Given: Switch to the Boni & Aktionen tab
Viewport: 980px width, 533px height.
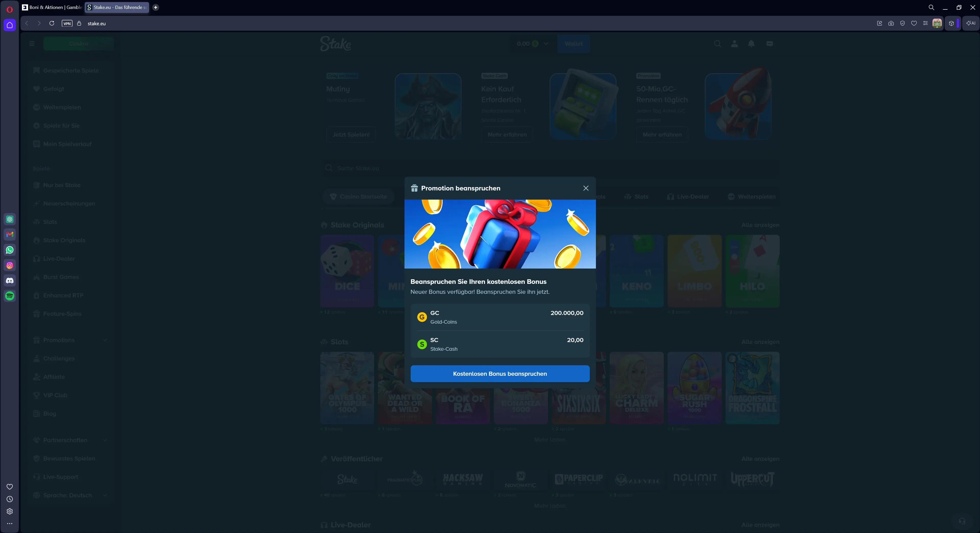Looking at the screenshot, I should point(52,7).
